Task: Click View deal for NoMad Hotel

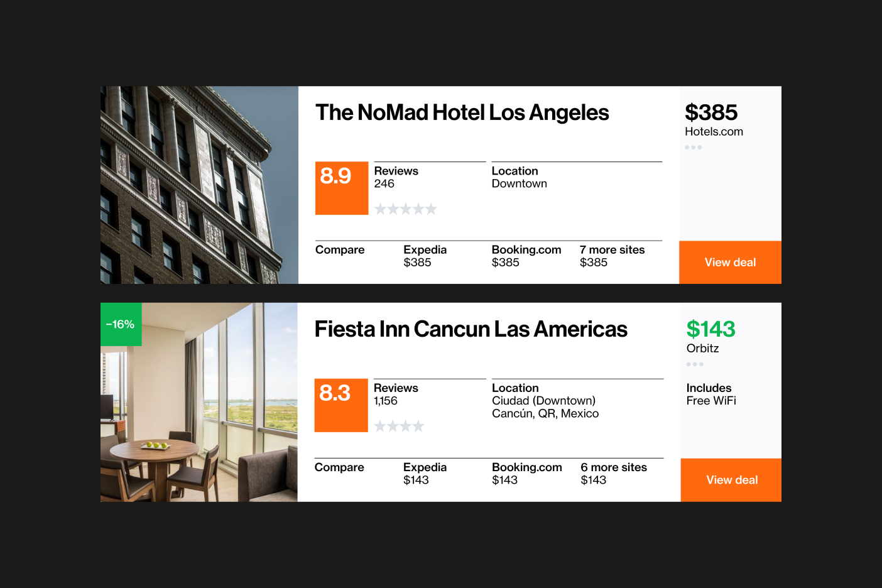Action: click(x=730, y=263)
